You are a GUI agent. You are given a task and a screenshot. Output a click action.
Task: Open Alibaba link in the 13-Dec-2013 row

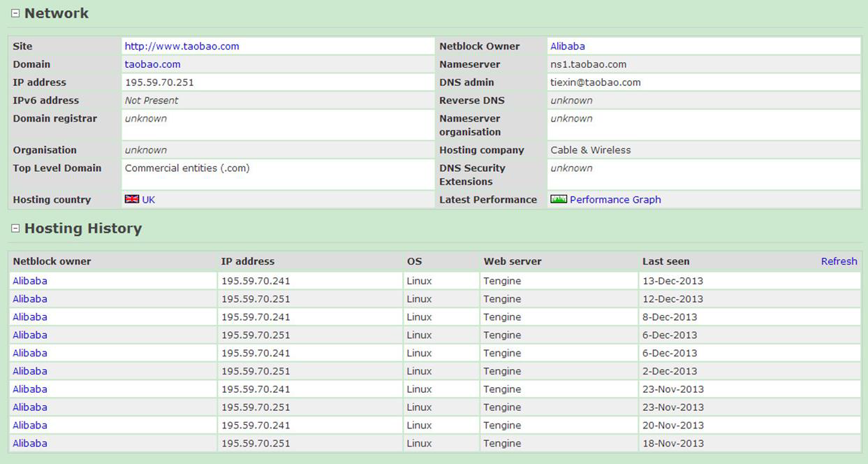[x=30, y=281]
